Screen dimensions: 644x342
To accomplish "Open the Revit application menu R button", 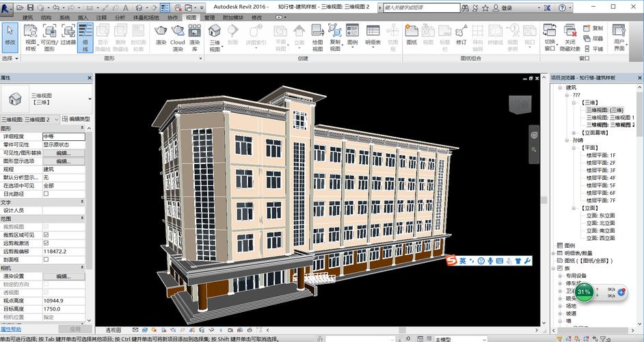I will pos(6,8).
